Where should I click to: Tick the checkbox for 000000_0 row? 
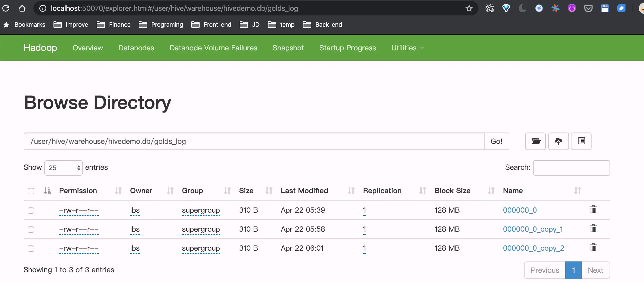pyautogui.click(x=31, y=211)
